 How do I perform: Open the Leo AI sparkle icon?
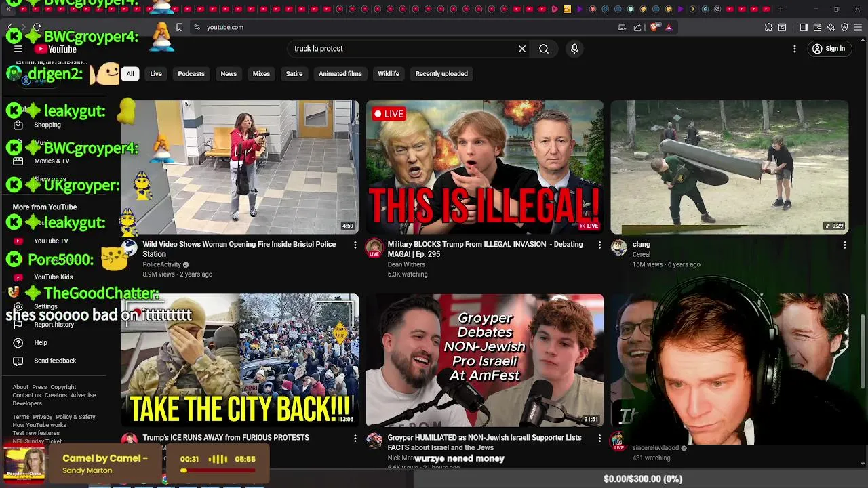coord(831,27)
